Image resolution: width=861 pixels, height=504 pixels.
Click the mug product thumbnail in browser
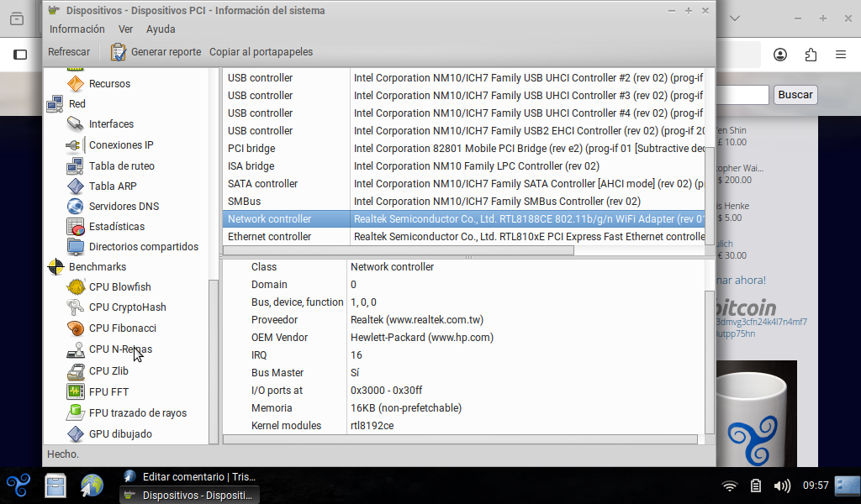tap(757, 413)
